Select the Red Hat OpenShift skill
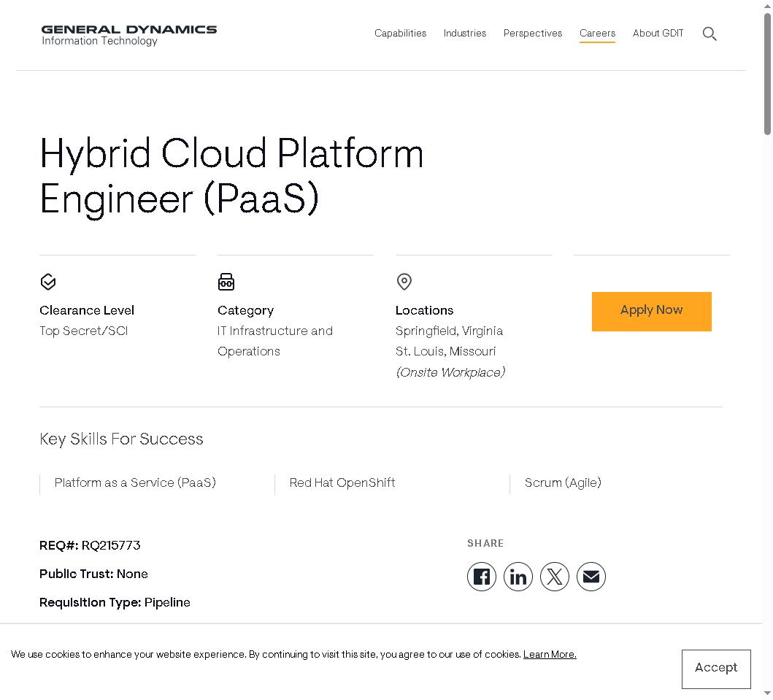Image resolution: width=773 pixels, height=700 pixels. click(342, 482)
